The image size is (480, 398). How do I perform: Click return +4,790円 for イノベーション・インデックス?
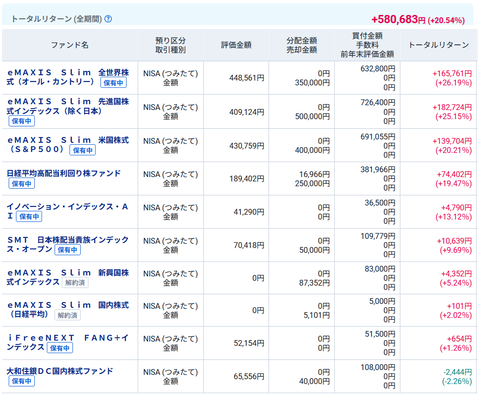(x=456, y=208)
